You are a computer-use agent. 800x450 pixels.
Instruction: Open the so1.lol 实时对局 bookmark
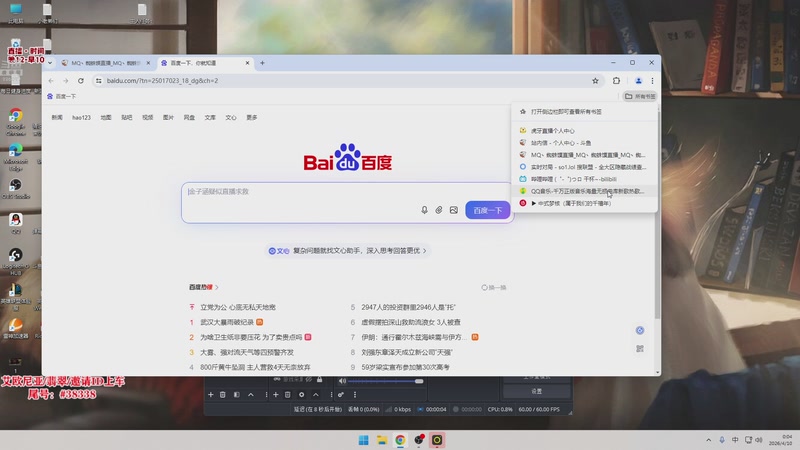(x=585, y=167)
